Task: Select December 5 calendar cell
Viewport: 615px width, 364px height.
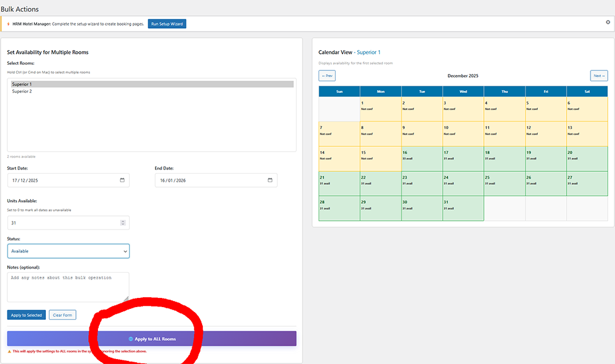Action: (x=546, y=109)
